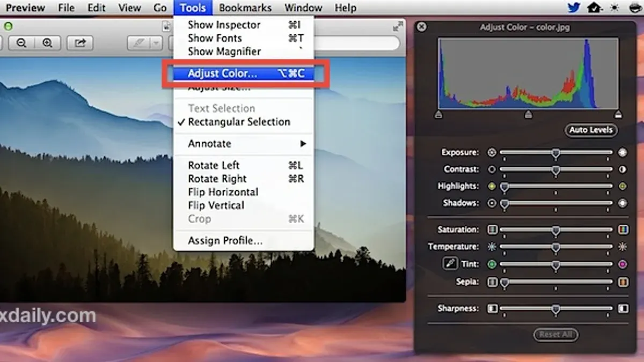
Task: Click the histogram white point handle
Action: coord(618,114)
